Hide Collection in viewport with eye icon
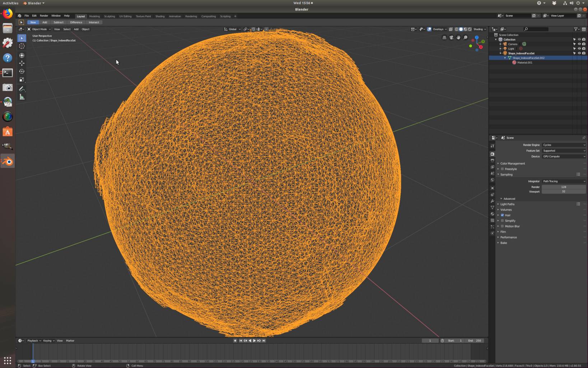 [579, 40]
